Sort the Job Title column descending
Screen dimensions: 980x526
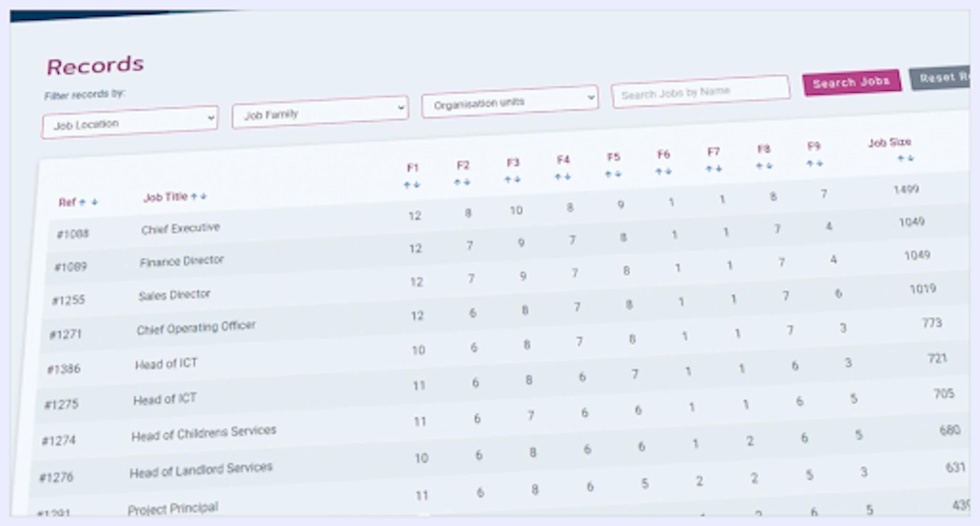pyautogui.click(x=203, y=196)
